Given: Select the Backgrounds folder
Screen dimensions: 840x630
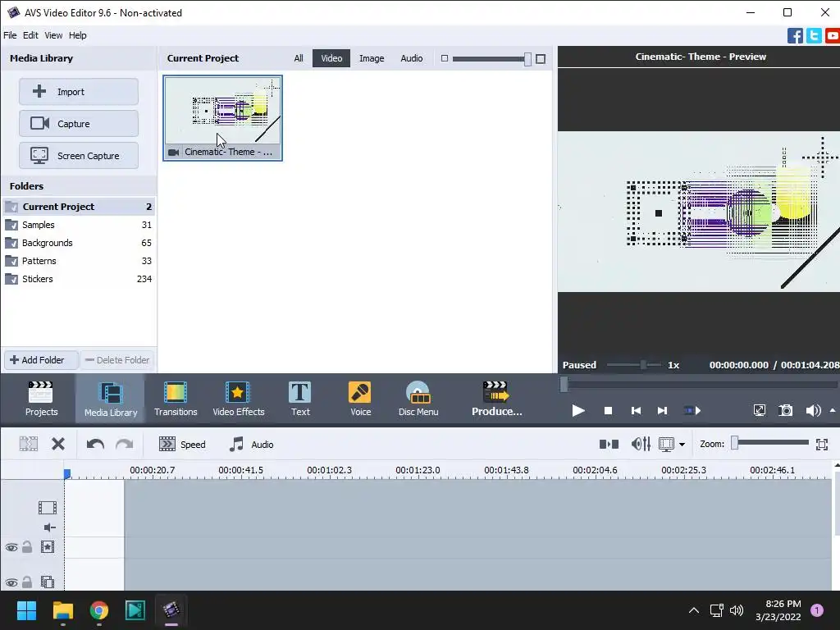Looking at the screenshot, I should pyautogui.click(x=79, y=243).
